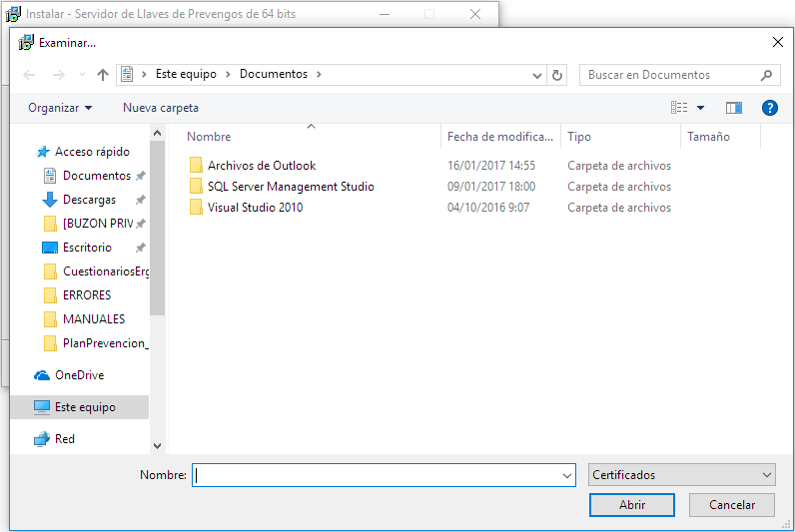Image resolution: width=795 pixels, height=532 pixels.
Task: Toggle the preview pane icon
Action: click(x=734, y=108)
